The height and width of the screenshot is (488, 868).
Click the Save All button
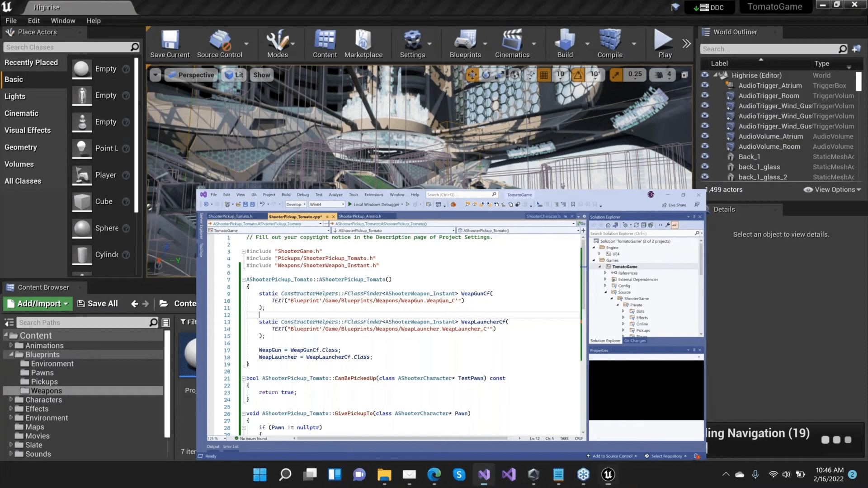(x=98, y=304)
